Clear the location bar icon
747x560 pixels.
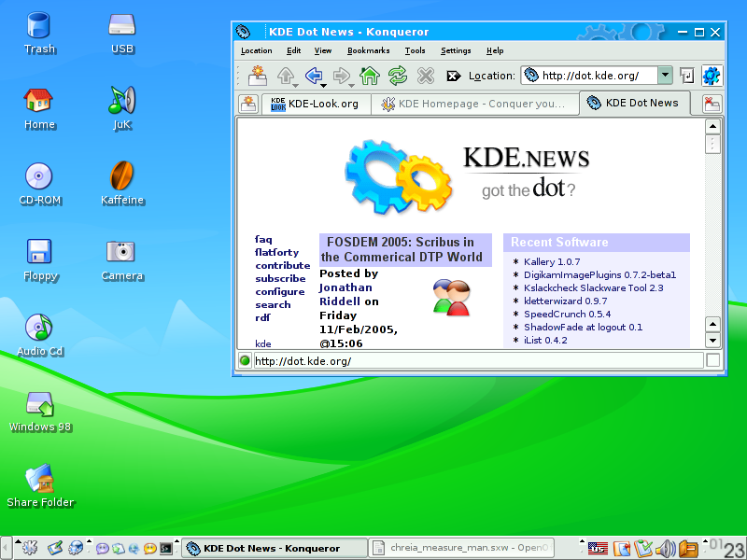click(x=454, y=77)
